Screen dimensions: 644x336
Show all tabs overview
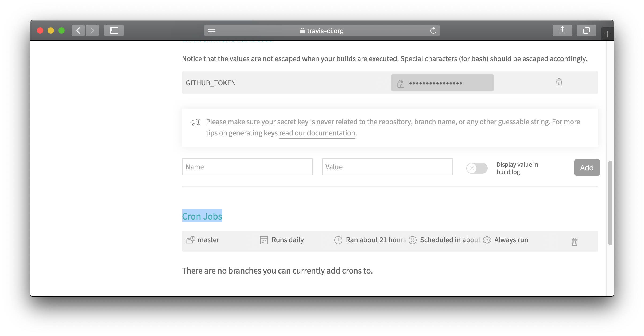[x=586, y=30]
